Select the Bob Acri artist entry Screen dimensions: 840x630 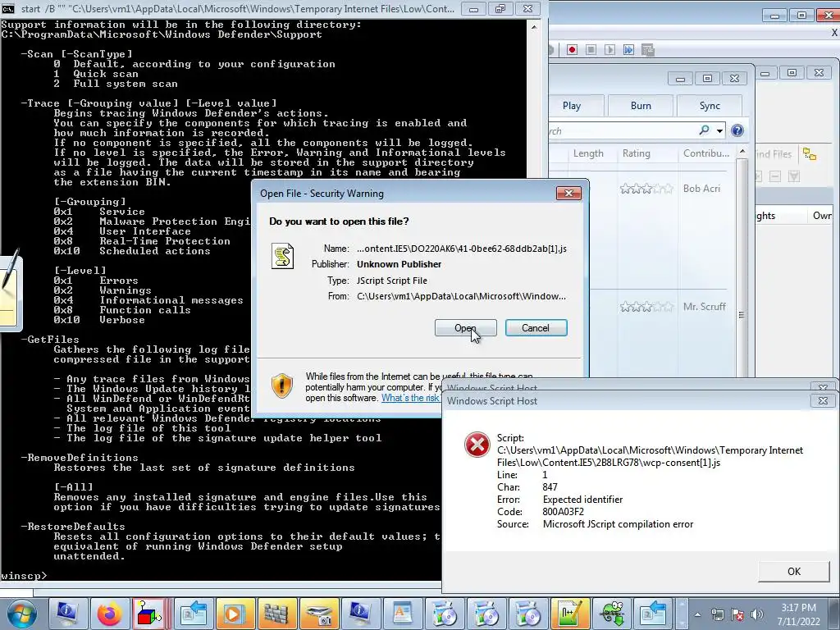click(x=701, y=189)
